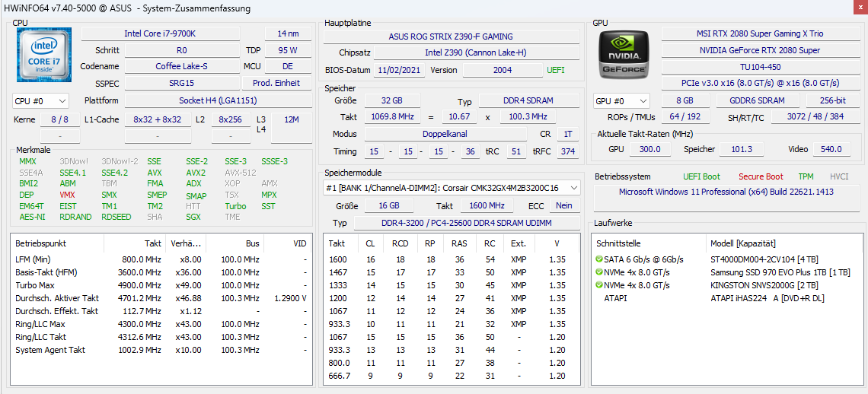
Task: Click the GDDR6 SDRAM field
Action: 758,101
